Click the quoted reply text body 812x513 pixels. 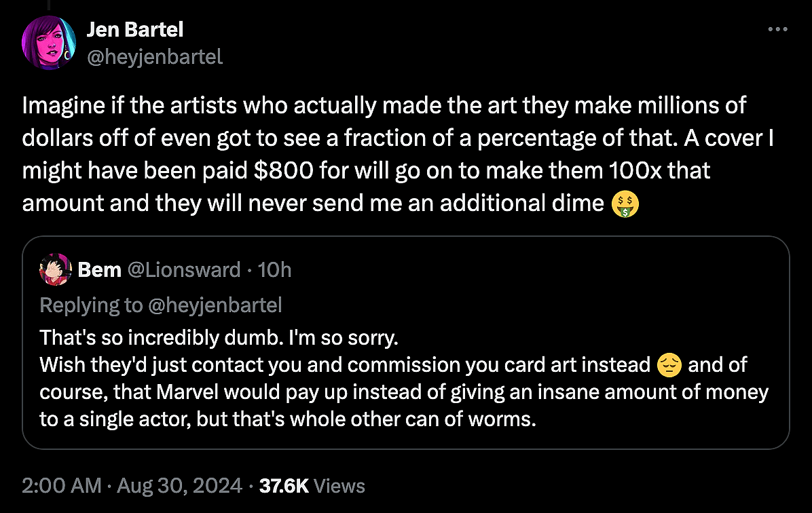(x=380, y=378)
